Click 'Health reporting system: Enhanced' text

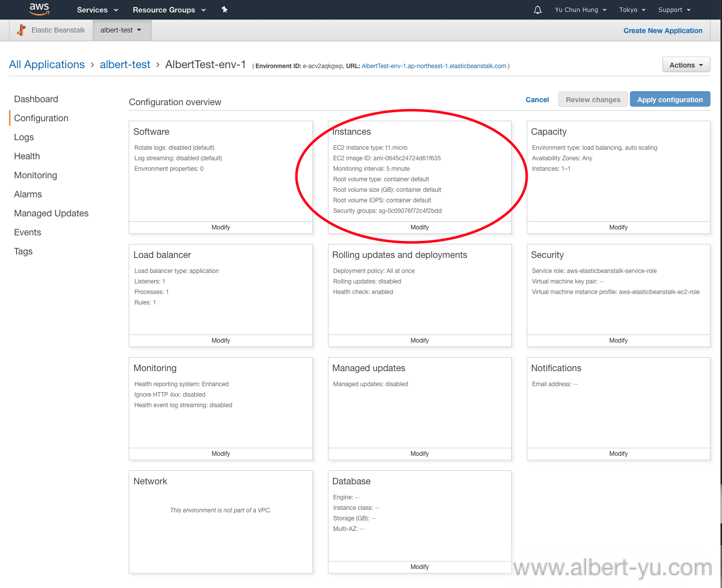pyautogui.click(x=181, y=384)
